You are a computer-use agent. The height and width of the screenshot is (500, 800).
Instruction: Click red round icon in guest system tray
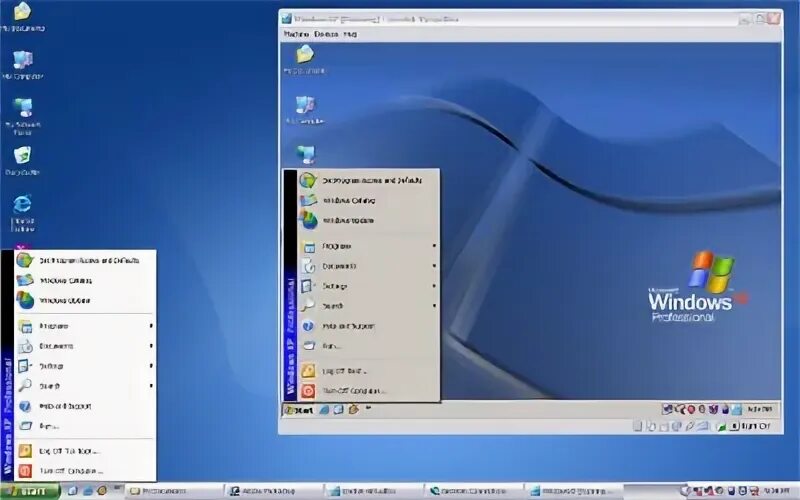pos(691,409)
